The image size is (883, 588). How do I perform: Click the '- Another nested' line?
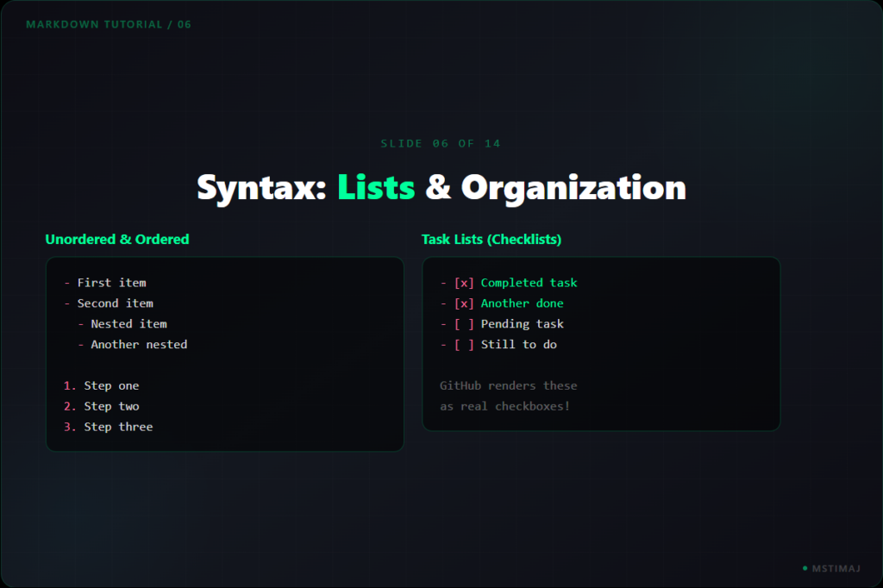[133, 344]
